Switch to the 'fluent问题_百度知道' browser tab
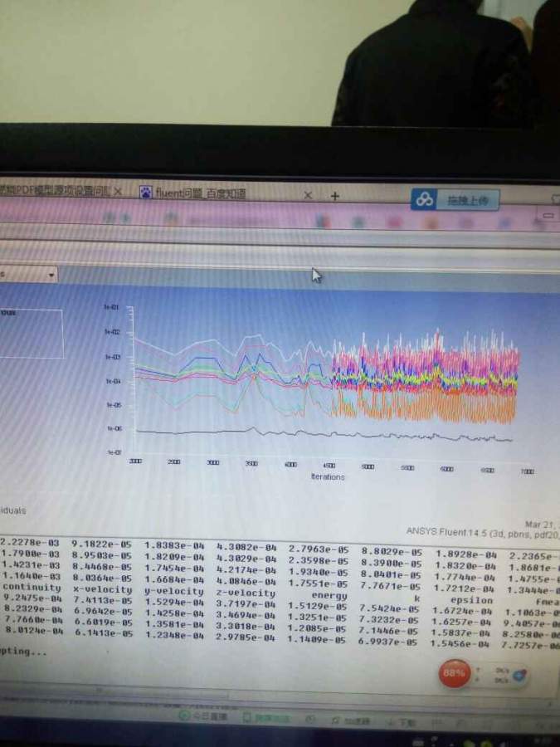Viewport: 560px width, 747px height. [200, 193]
